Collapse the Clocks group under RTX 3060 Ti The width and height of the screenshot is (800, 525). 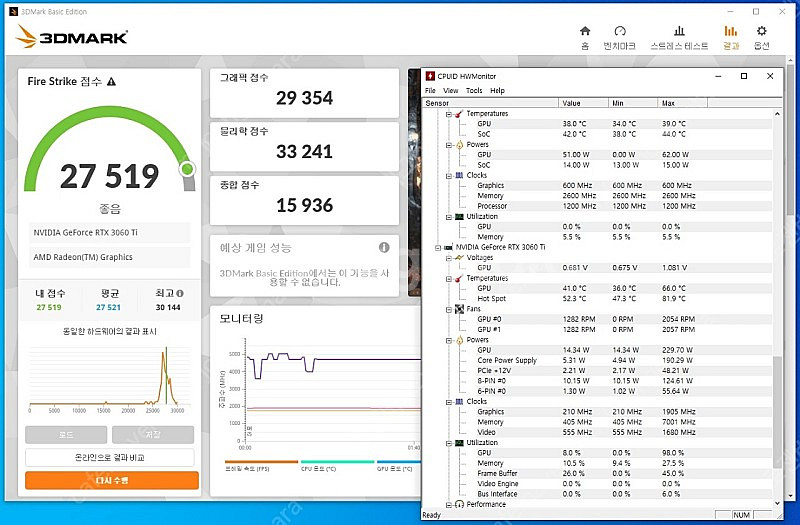click(x=448, y=402)
